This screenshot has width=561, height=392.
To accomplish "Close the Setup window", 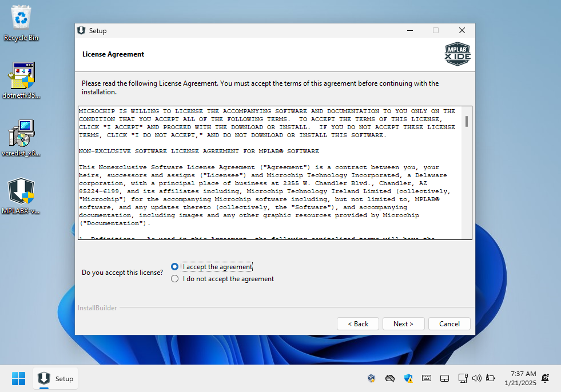I will [462, 30].
